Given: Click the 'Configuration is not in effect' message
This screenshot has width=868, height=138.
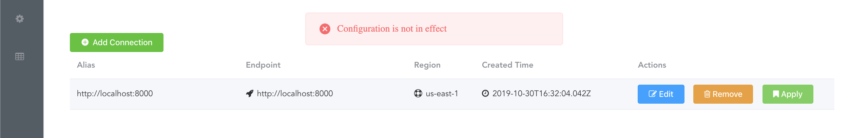Looking at the screenshot, I should pos(392,29).
